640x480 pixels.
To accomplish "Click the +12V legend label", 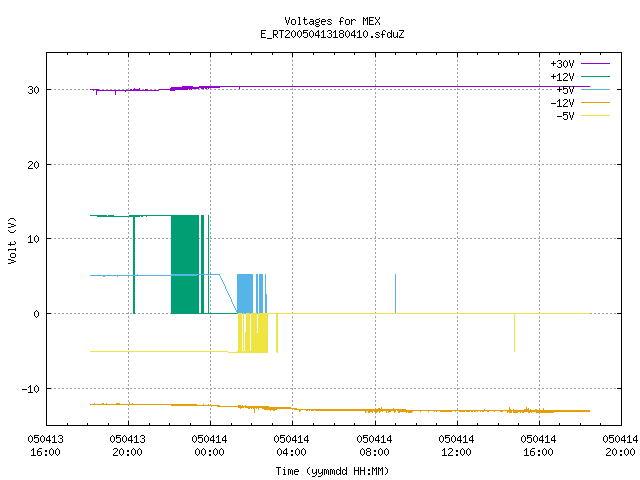I will [x=562, y=77].
